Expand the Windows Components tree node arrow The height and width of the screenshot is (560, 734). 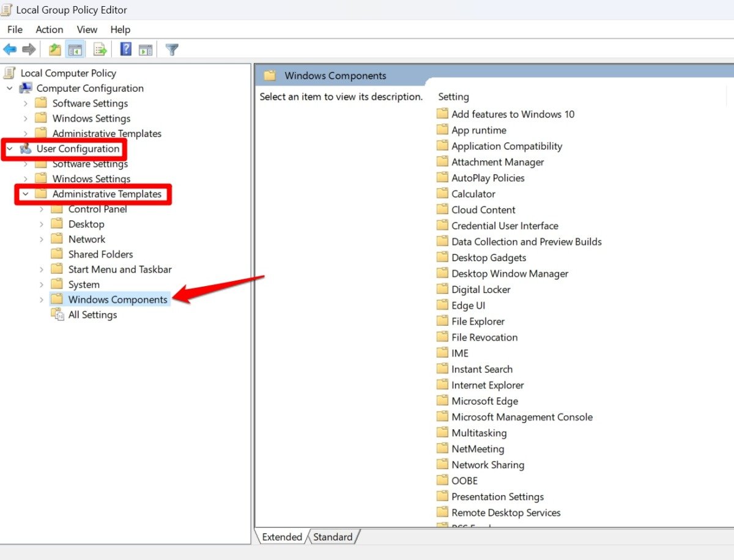[42, 300]
